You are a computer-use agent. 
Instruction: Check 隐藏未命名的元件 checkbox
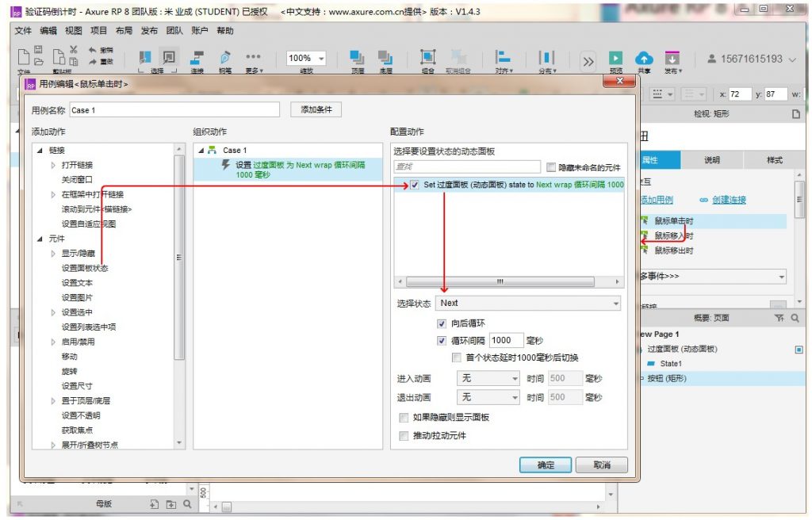coord(551,167)
